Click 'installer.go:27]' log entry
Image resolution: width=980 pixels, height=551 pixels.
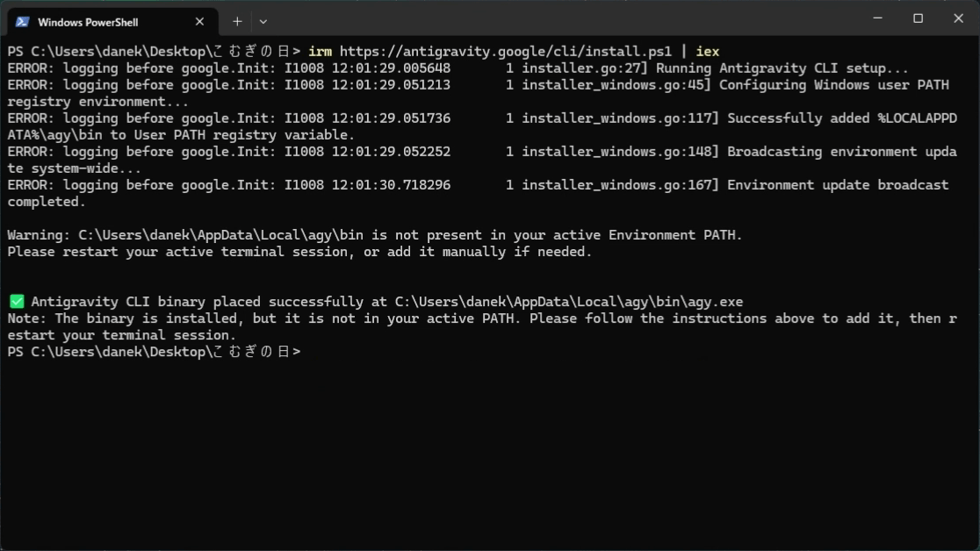pos(584,68)
